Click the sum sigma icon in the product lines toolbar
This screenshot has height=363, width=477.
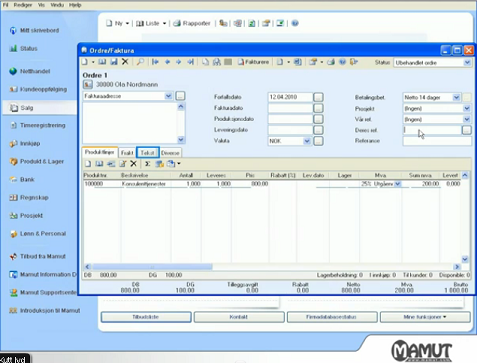[147, 164]
